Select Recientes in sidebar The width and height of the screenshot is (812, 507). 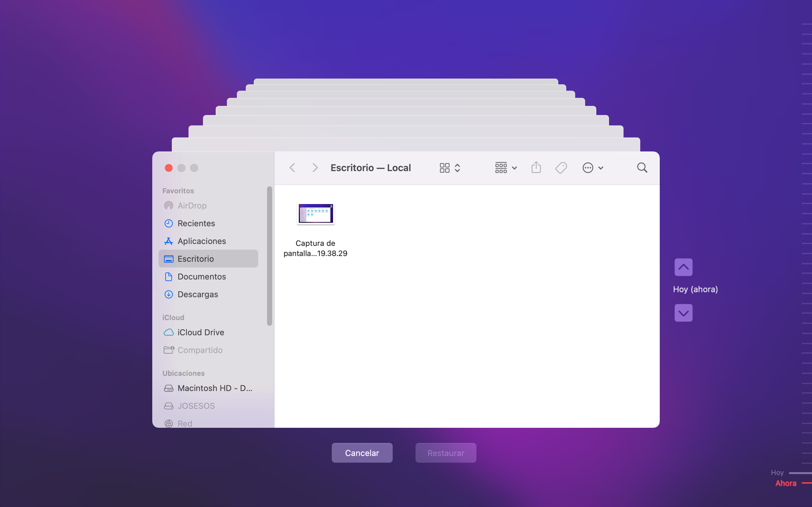pyautogui.click(x=196, y=223)
